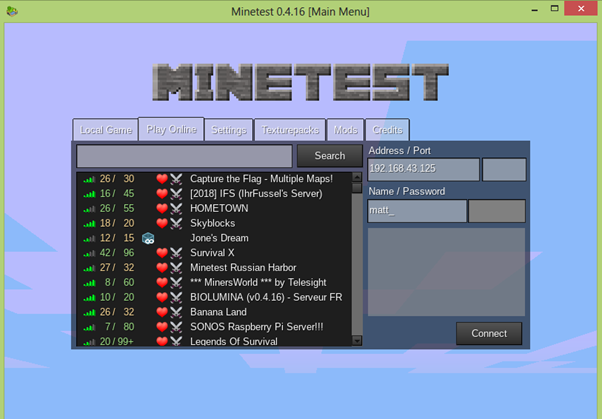Select the Banana Land server

(x=214, y=312)
